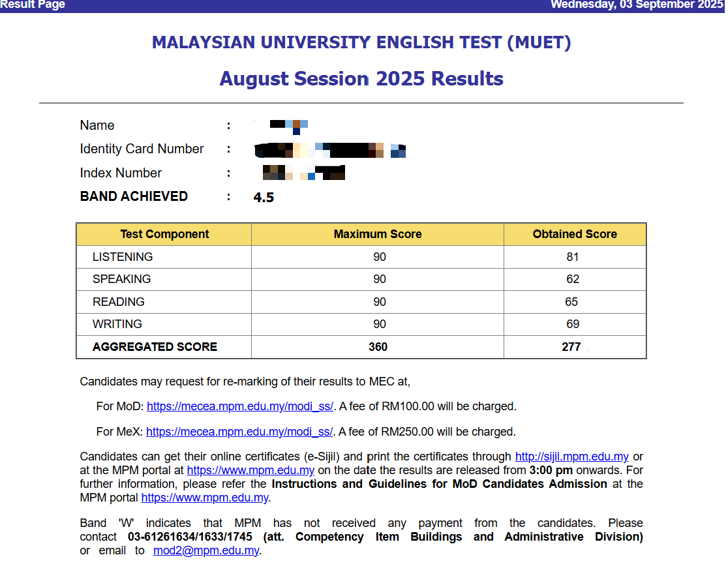Click the 'Identity Card Number' label
This screenshot has width=728, height=570.
[142, 149]
